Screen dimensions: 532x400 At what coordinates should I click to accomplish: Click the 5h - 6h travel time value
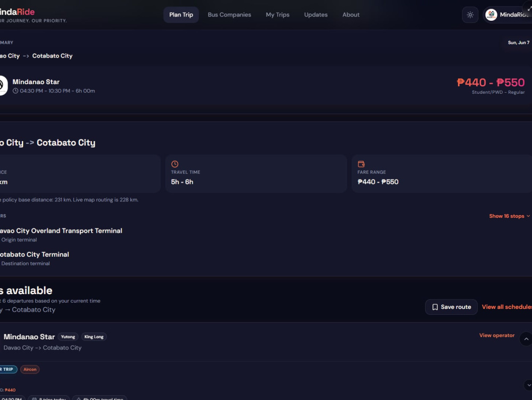[x=182, y=182]
